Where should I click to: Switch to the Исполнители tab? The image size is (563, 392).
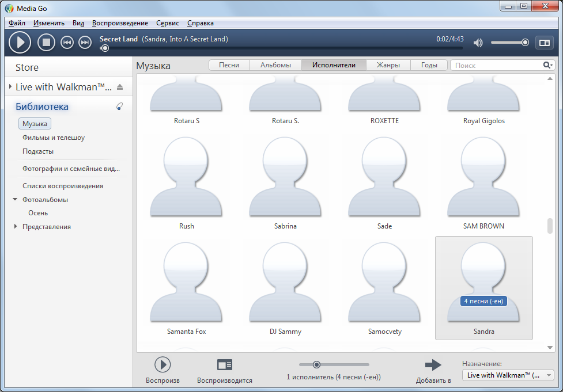[x=334, y=65]
